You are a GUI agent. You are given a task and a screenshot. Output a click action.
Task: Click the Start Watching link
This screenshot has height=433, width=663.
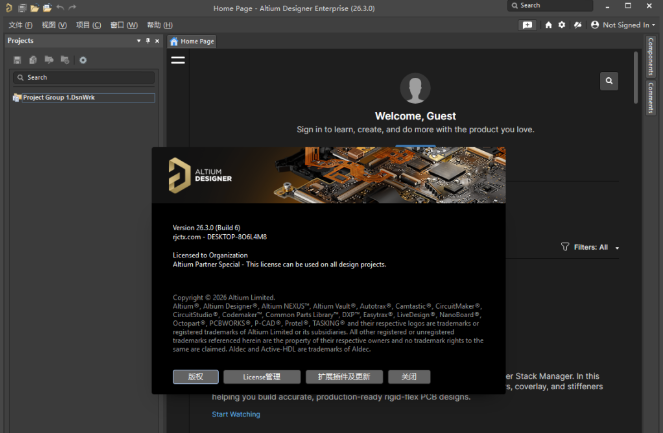click(x=236, y=414)
